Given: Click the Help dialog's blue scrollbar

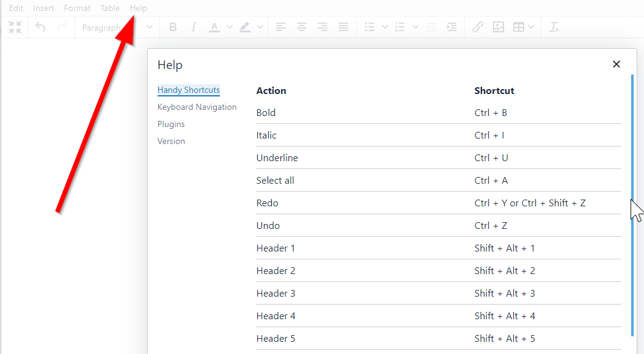Looking at the screenshot, I should [x=632, y=205].
